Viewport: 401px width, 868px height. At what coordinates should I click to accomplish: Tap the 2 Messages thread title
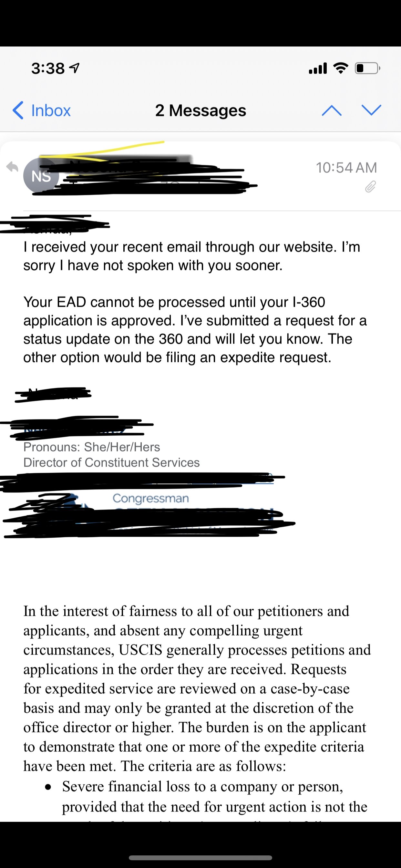(200, 110)
